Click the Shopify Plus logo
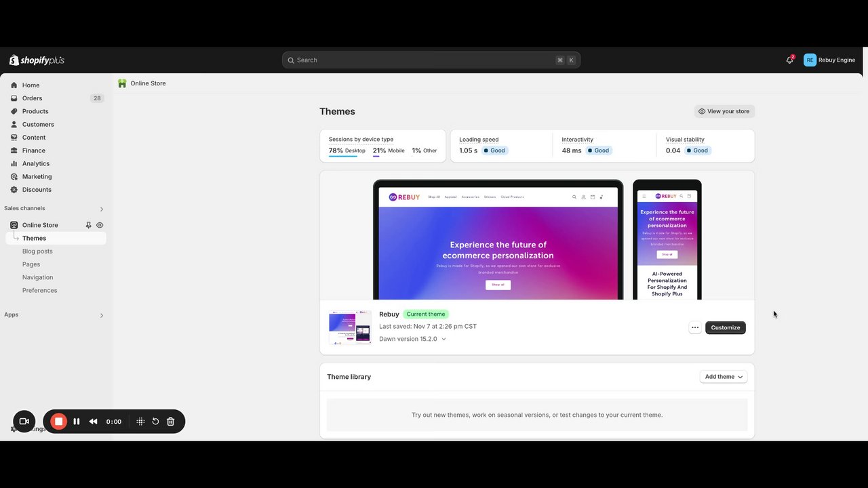 coord(37,60)
